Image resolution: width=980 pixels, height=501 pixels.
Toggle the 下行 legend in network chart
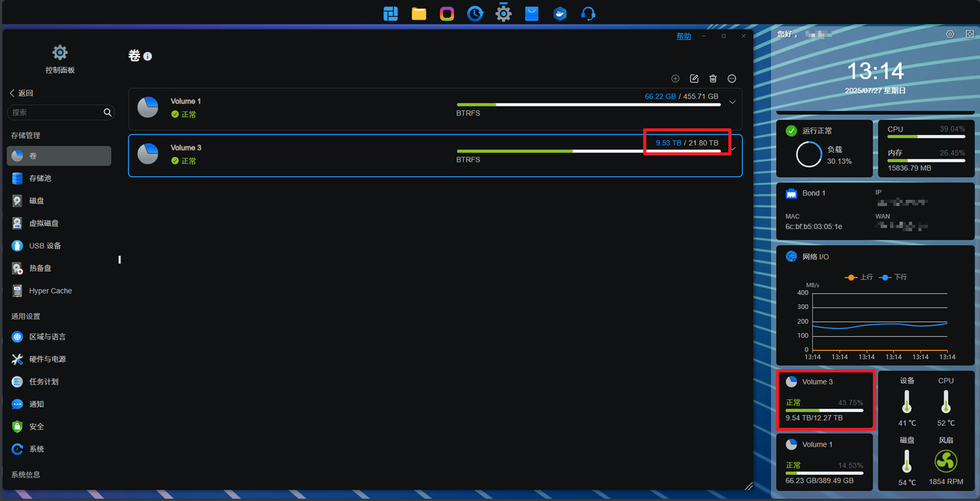[893, 277]
